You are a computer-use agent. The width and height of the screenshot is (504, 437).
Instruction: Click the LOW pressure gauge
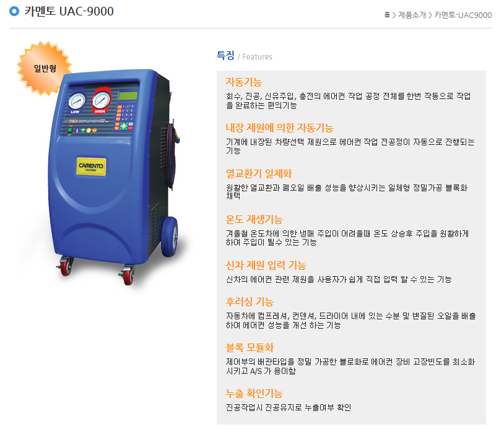[x=77, y=102]
